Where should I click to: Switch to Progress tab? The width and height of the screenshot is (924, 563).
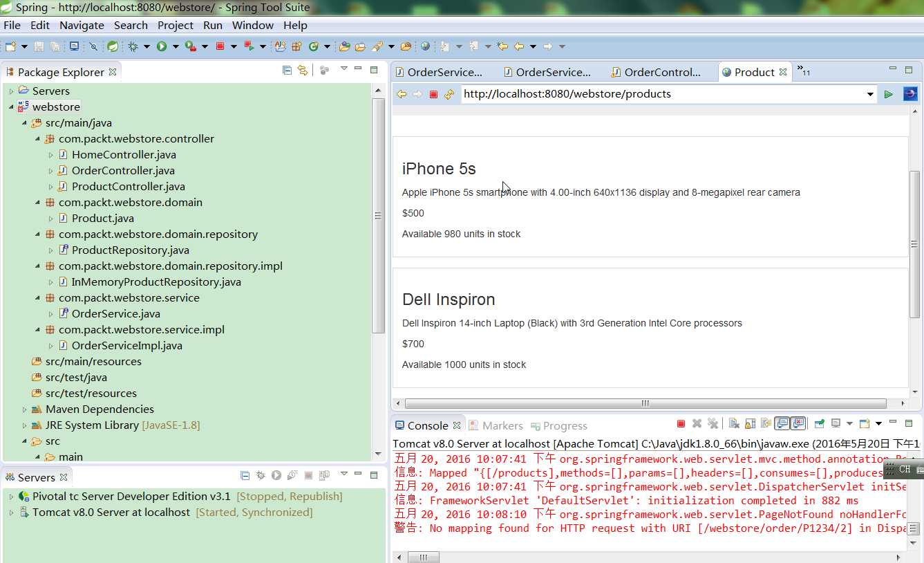click(x=558, y=425)
